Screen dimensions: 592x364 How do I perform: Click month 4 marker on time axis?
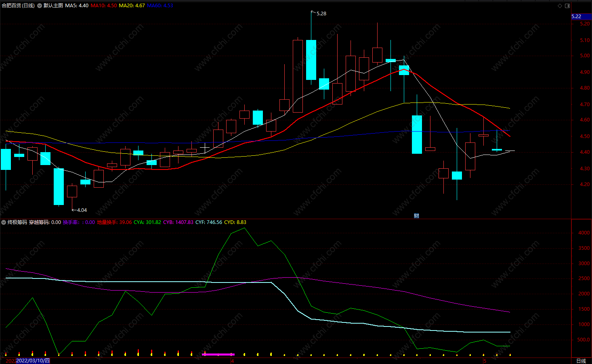233,361
